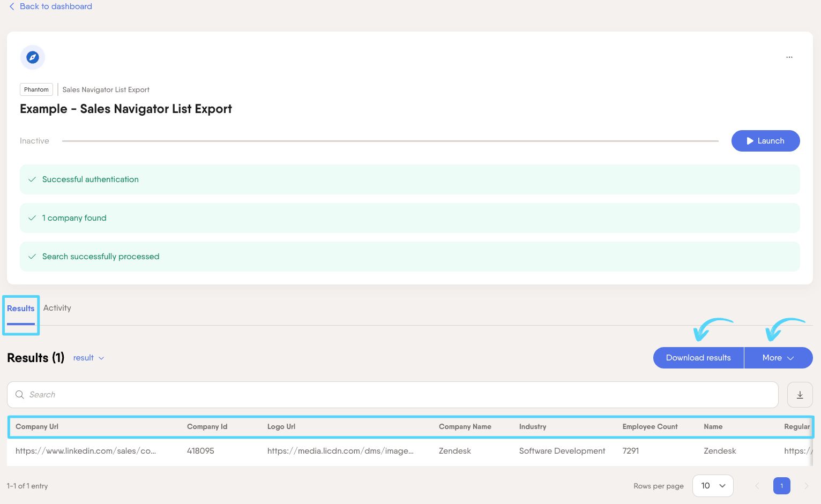Click the Sales Navigator compass icon
The width and height of the screenshot is (821, 504).
pyautogui.click(x=33, y=57)
